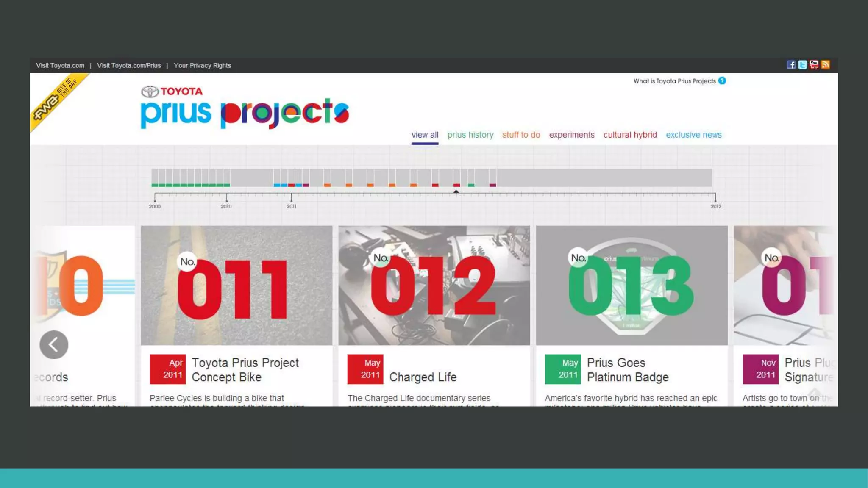Open the YouTube social icon

(x=814, y=65)
